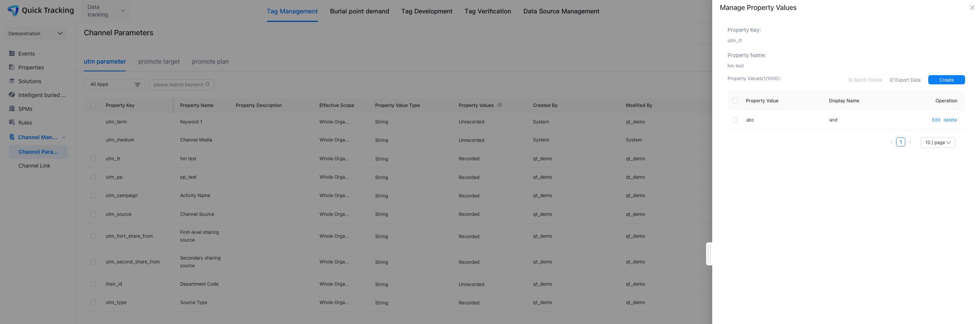Check the utm_source row checkbox

[x=93, y=214]
